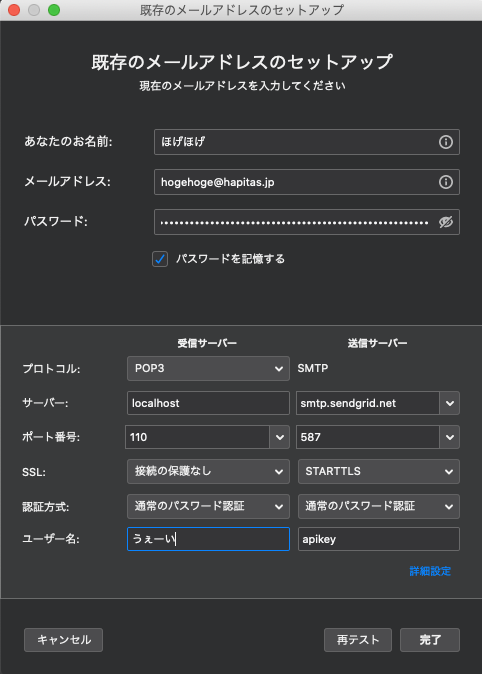Open the incoming SSL 接続の保護なし dropdown

208,472
